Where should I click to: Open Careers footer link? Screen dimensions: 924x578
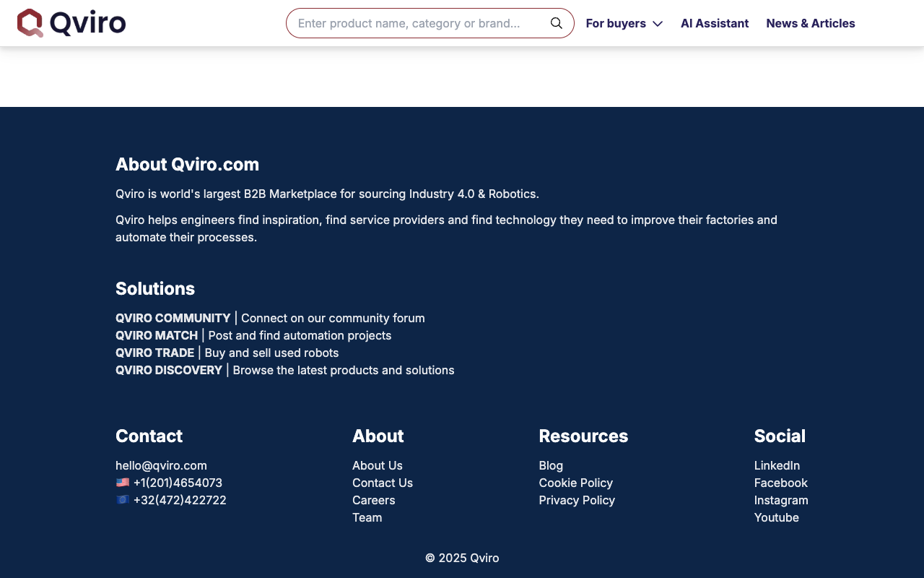tap(374, 500)
